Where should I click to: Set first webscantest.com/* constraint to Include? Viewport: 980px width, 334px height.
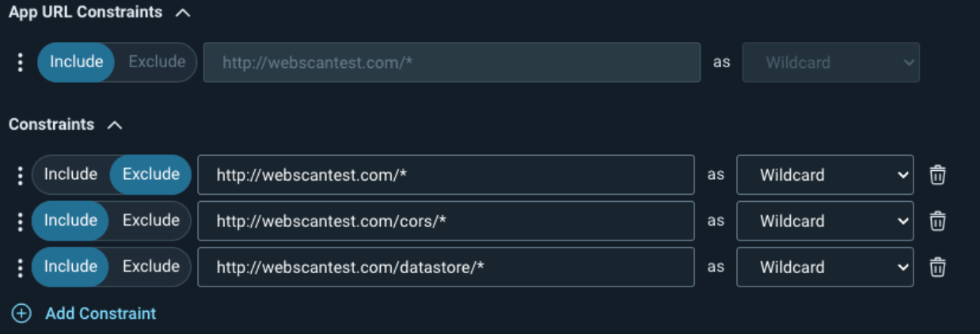[70, 175]
